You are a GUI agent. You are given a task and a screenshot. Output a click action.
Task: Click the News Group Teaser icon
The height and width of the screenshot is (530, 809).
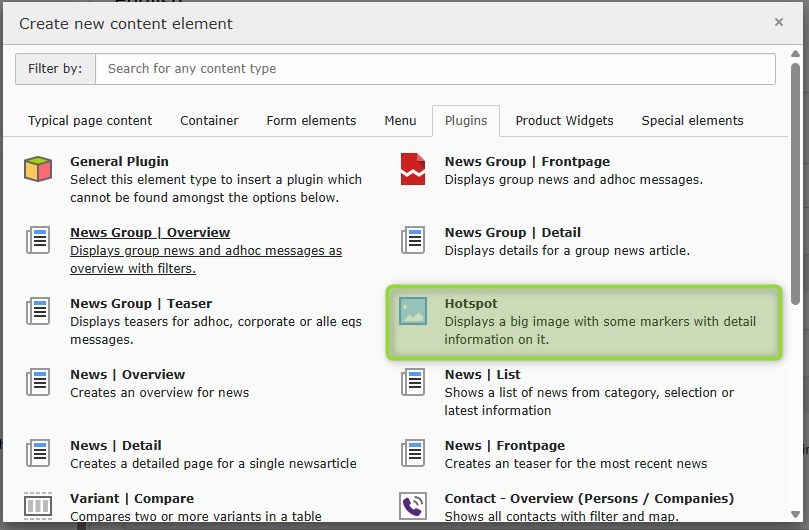pos(38,311)
